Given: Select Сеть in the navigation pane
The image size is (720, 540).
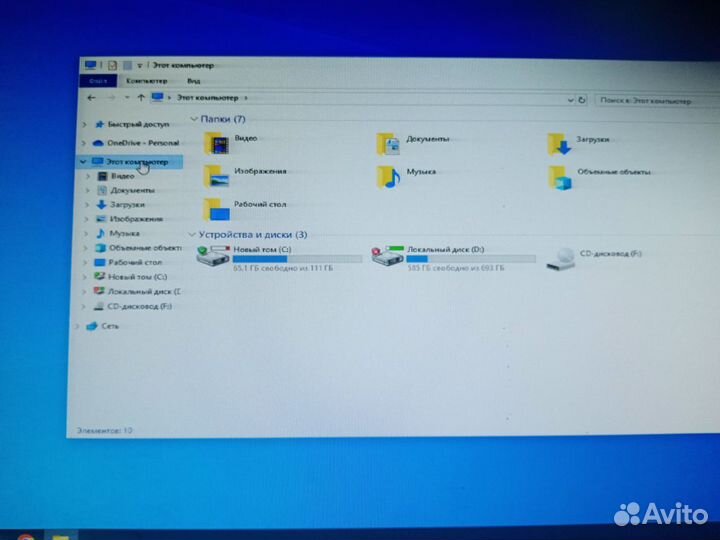Looking at the screenshot, I should (x=109, y=326).
